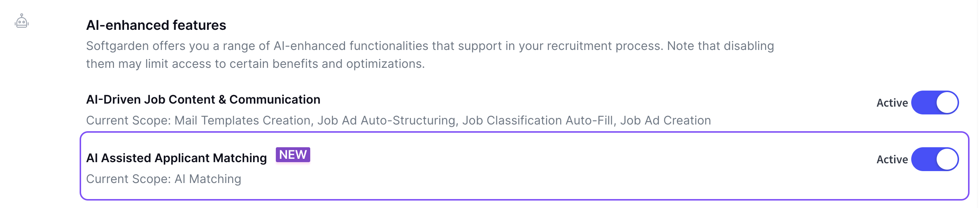The width and height of the screenshot is (980, 208).
Task: Click Mail Templates Creation in the scope list
Action: (243, 120)
